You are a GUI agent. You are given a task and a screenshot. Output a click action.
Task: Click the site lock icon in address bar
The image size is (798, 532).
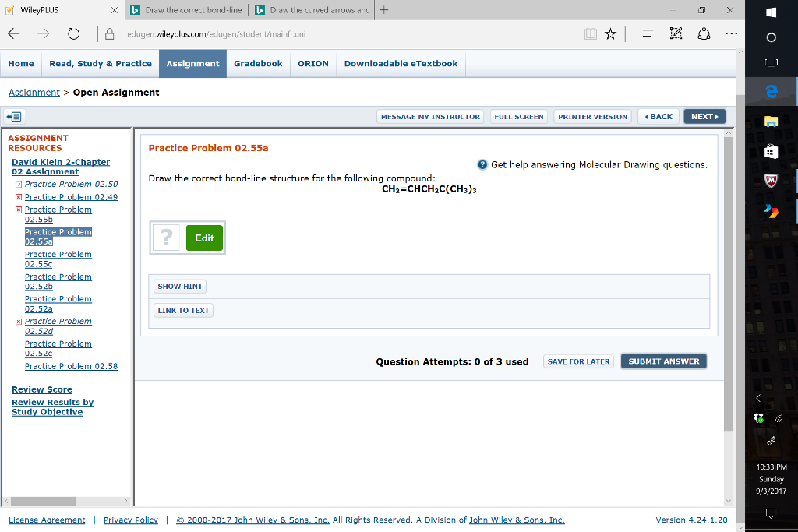(x=109, y=34)
